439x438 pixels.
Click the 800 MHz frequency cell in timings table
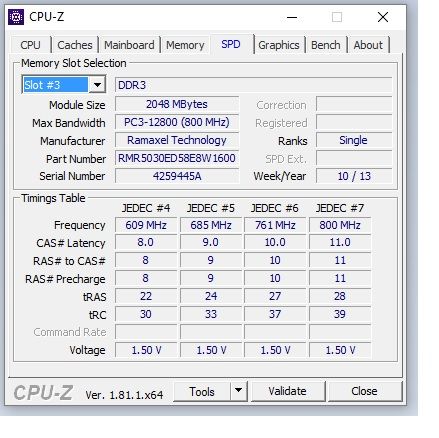pyautogui.click(x=340, y=225)
